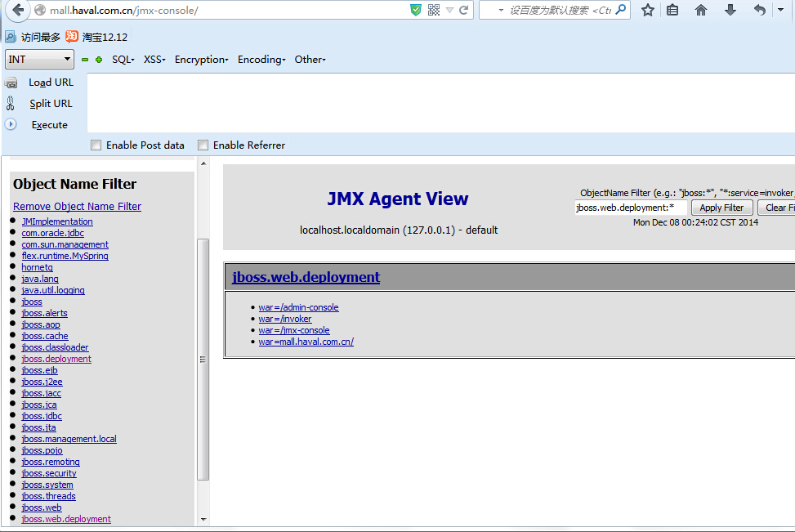
Task: Click the site identity globe icon
Action: click(x=40, y=10)
